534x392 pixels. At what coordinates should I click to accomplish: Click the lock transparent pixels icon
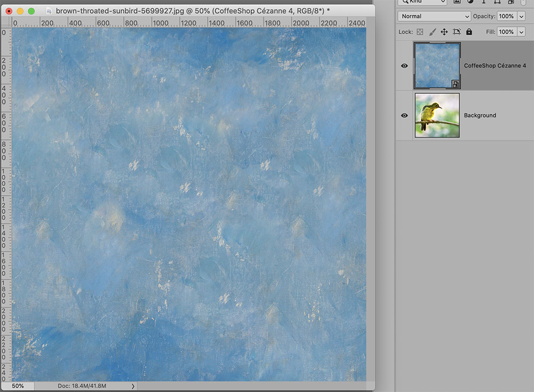click(420, 32)
